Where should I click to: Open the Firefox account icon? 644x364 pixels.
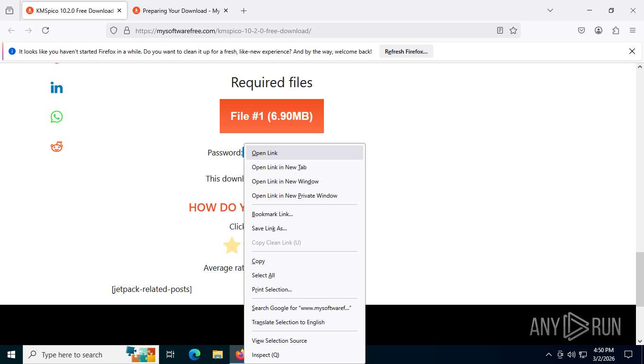point(599,30)
